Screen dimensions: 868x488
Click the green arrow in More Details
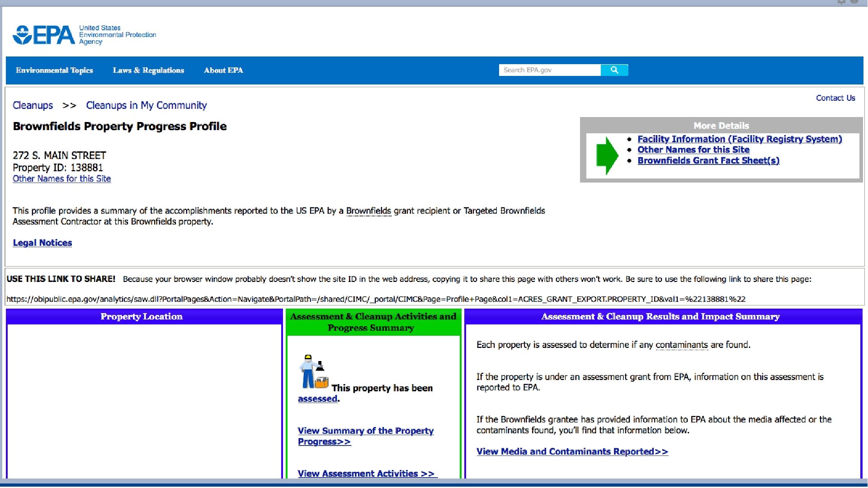point(607,155)
